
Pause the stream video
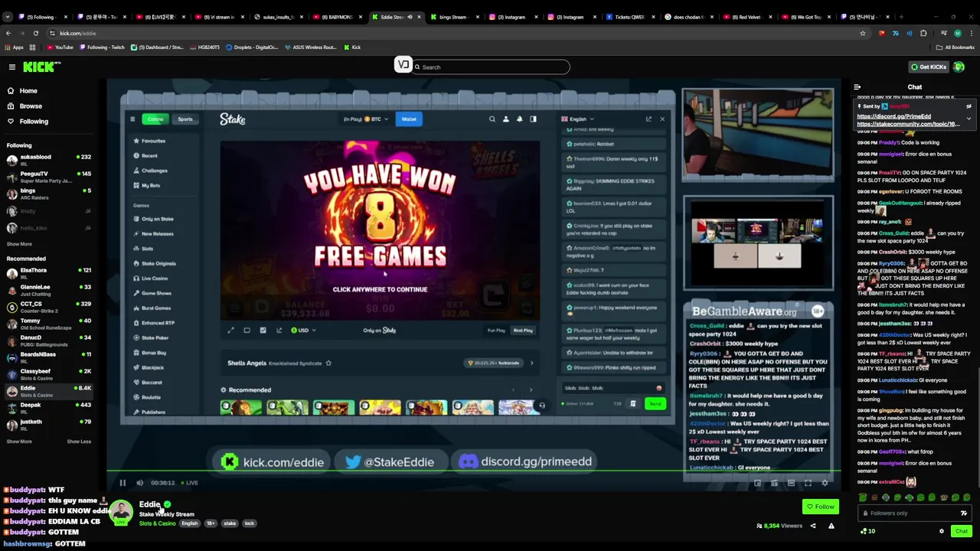click(x=122, y=483)
